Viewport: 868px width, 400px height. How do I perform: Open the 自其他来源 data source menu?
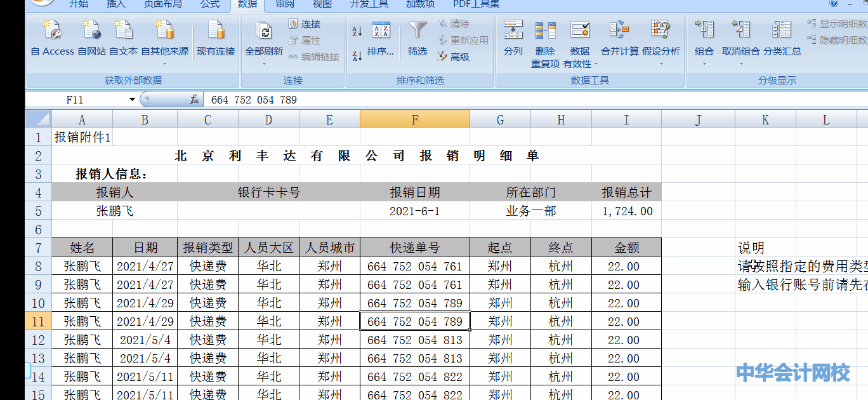click(164, 41)
